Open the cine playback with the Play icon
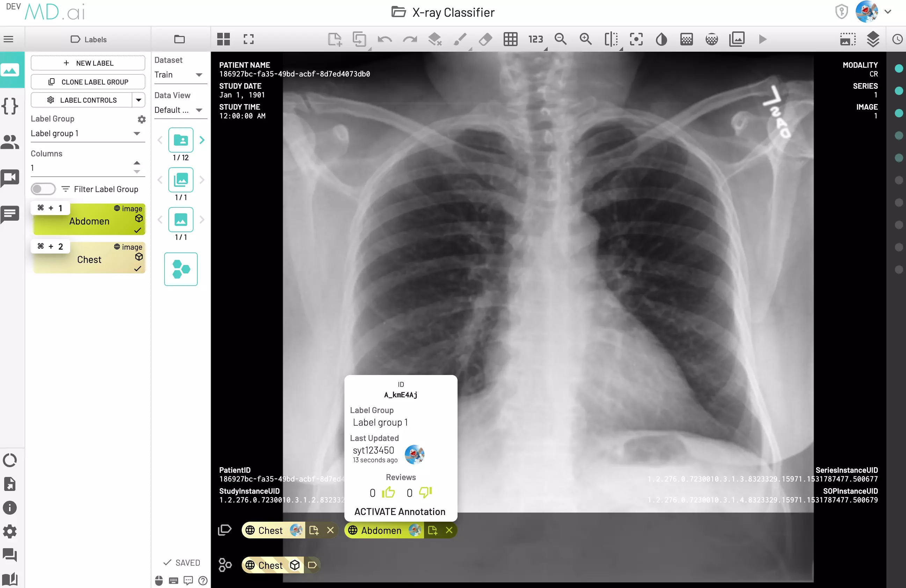 [x=762, y=39]
